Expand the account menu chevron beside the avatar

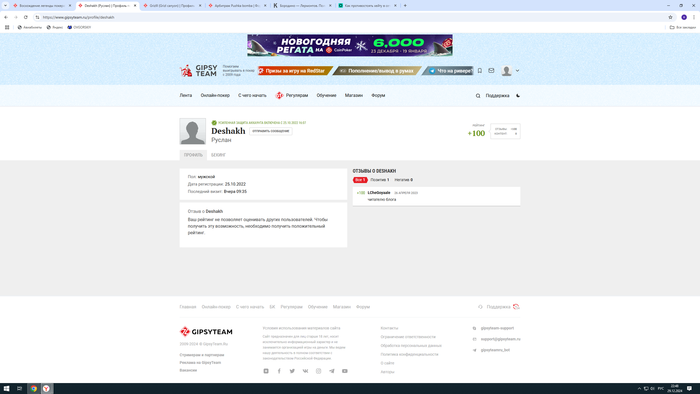[517, 71]
